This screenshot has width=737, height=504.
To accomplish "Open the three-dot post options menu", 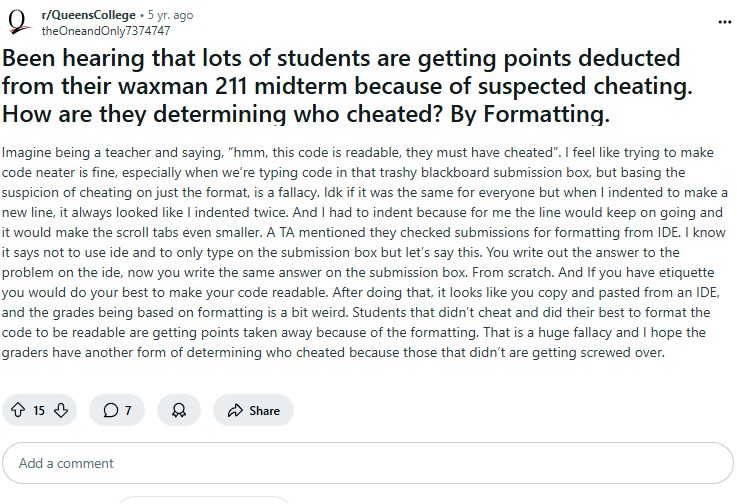I will 725,22.
